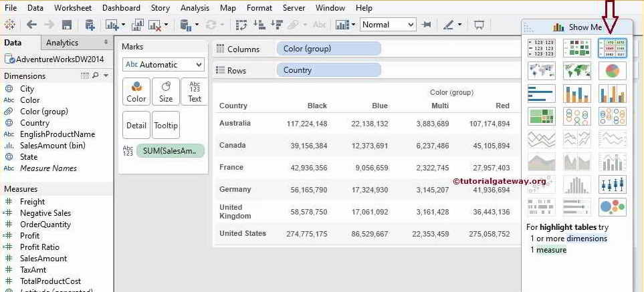Click the Size button on Marks card
The width and height of the screenshot is (644, 292).
coord(166,92)
